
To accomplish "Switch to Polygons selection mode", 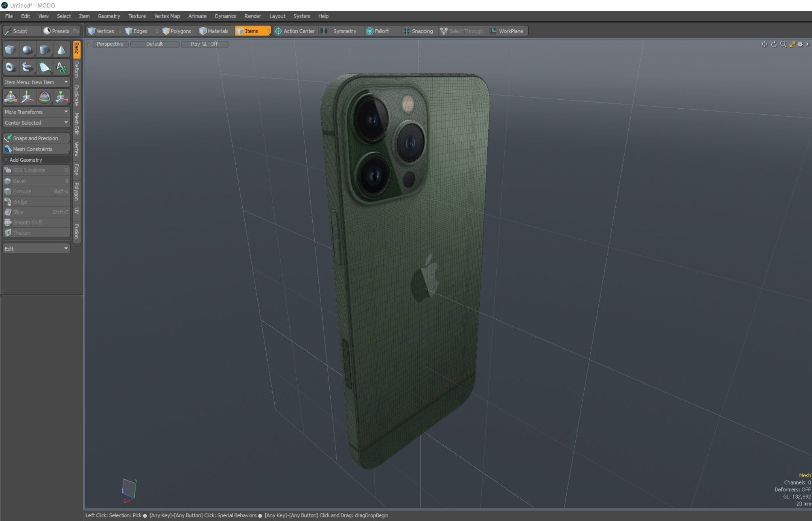I will click(x=178, y=31).
